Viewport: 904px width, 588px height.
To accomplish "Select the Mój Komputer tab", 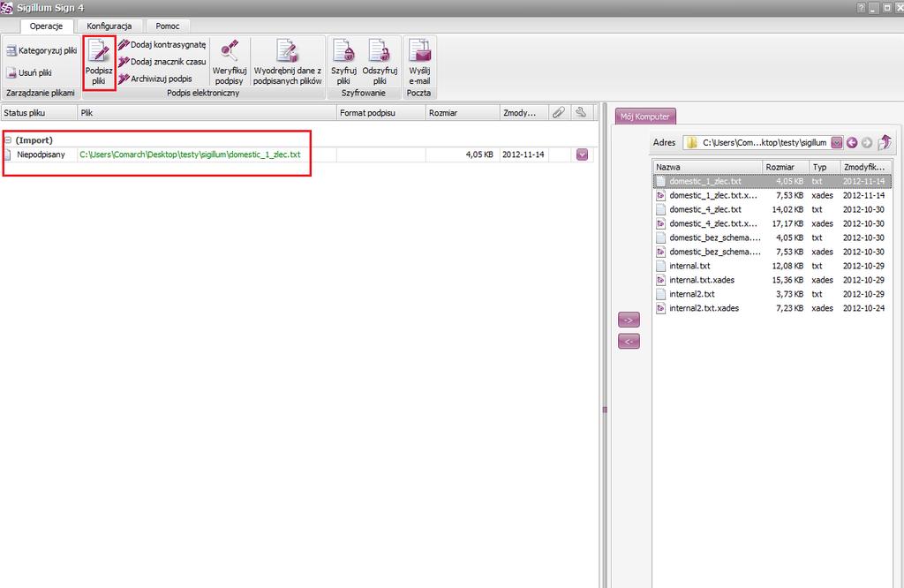I will tap(645, 117).
